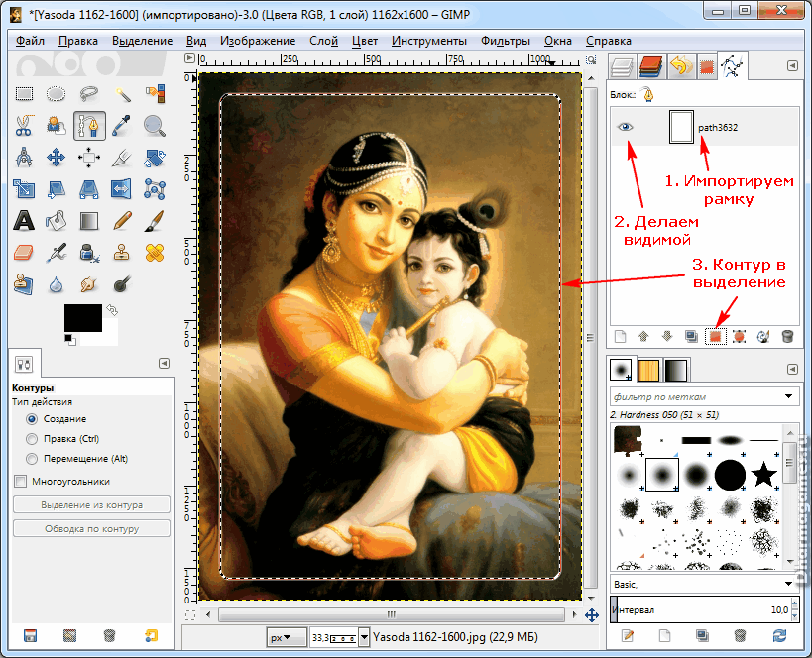Select the Eraser tool

point(24,253)
